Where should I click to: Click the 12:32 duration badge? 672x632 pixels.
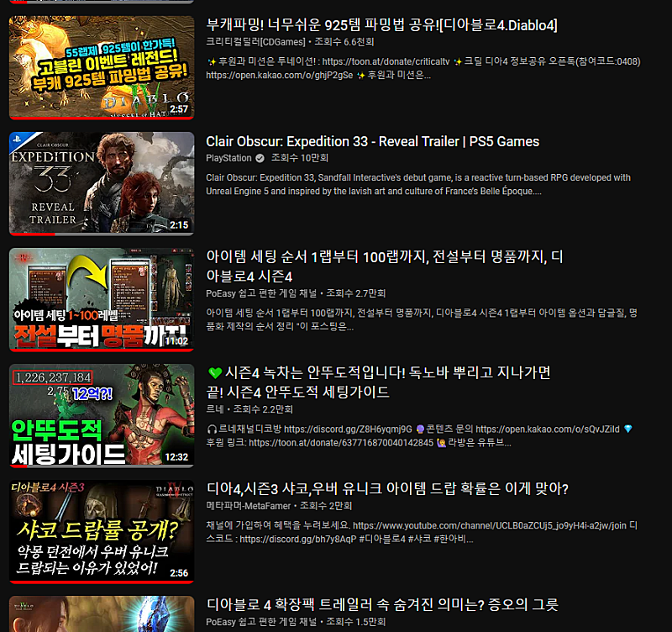click(x=176, y=457)
